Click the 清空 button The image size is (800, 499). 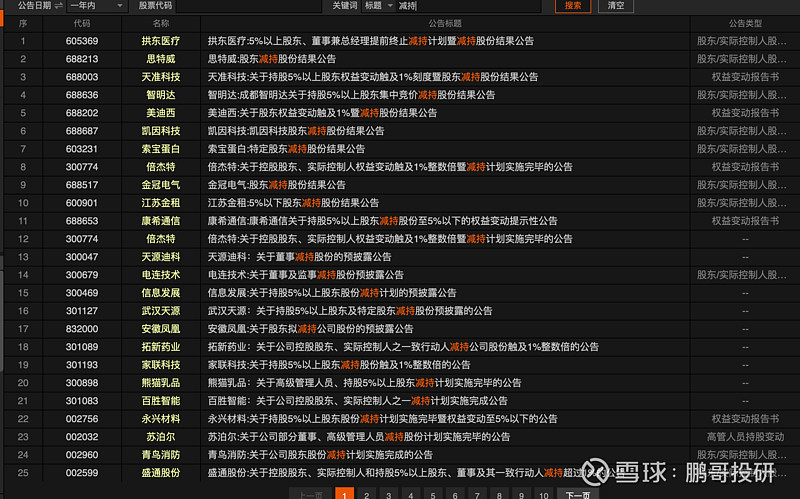click(x=616, y=6)
